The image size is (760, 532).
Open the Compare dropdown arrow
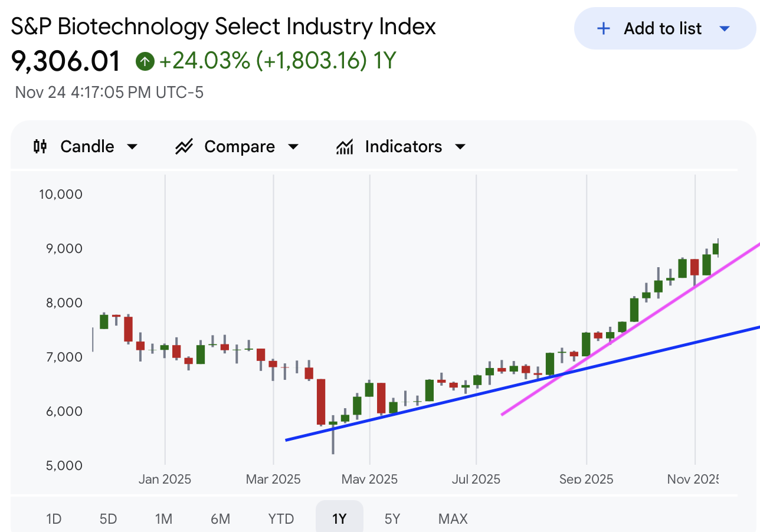(293, 147)
